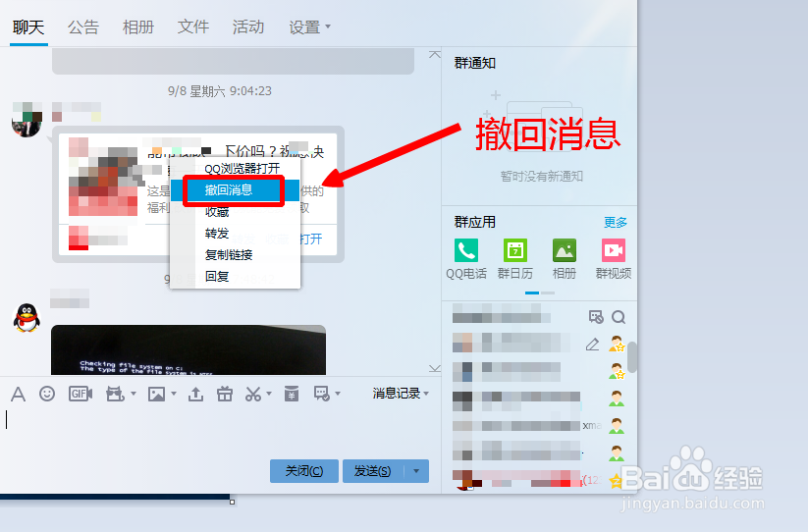Click the 暂时没有新通知 text
The image size is (808, 532).
(x=542, y=176)
